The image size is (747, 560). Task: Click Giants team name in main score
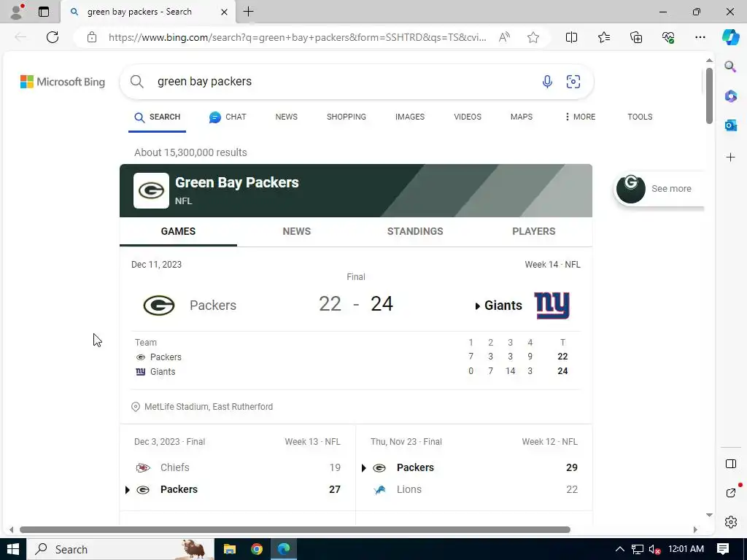click(x=503, y=306)
